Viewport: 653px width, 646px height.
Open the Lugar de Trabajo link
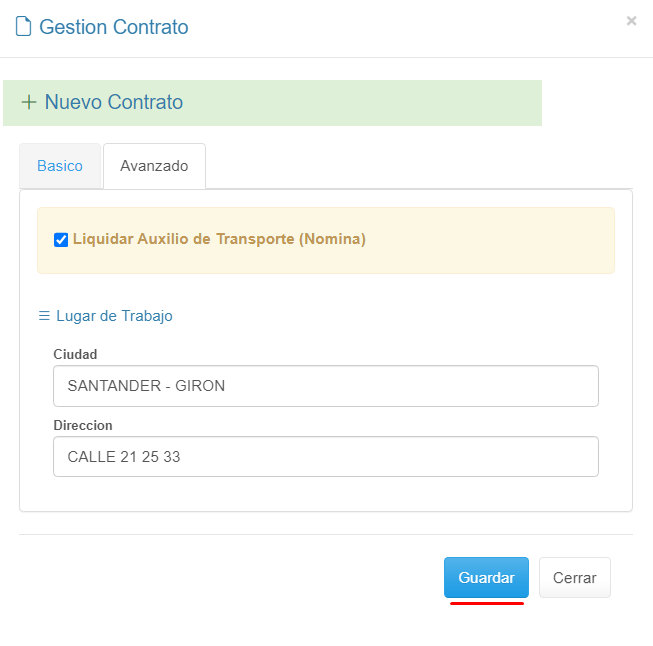click(x=114, y=316)
